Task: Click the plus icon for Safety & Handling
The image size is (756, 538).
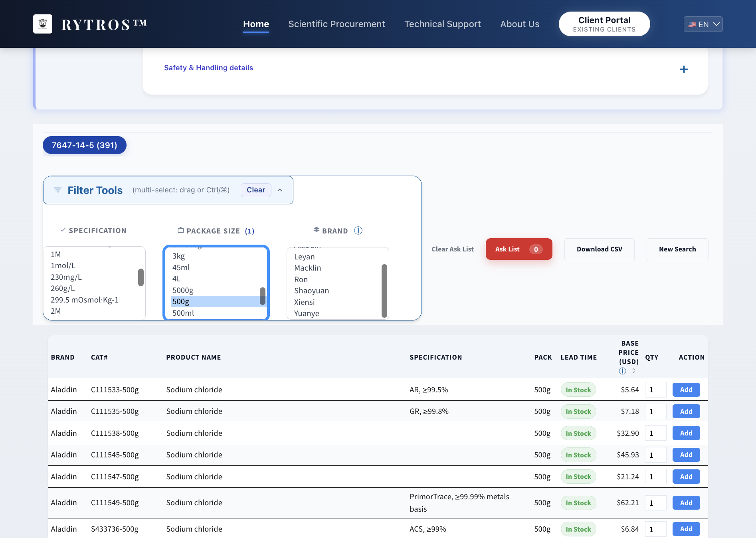Action: coord(684,69)
